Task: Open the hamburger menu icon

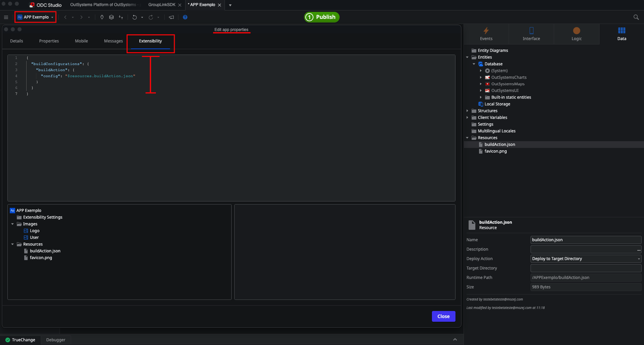Action: click(x=6, y=17)
